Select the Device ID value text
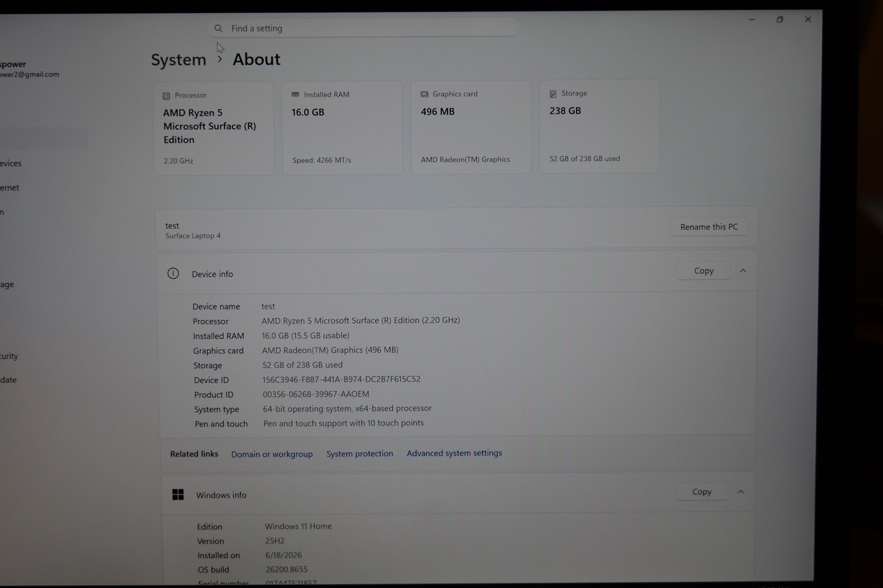This screenshot has height=588, width=883. [x=341, y=379]
